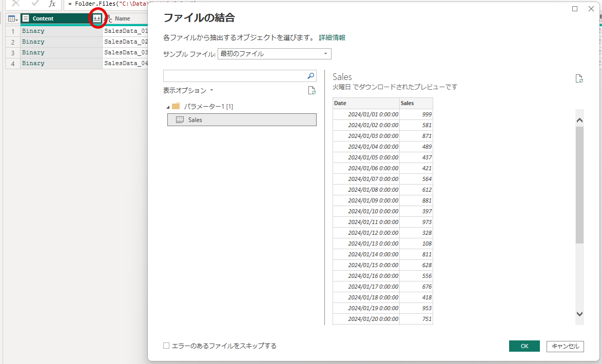Click the preview scrollbar up arrow
Viewport: 602px width, 364px height.
(580, 120)
